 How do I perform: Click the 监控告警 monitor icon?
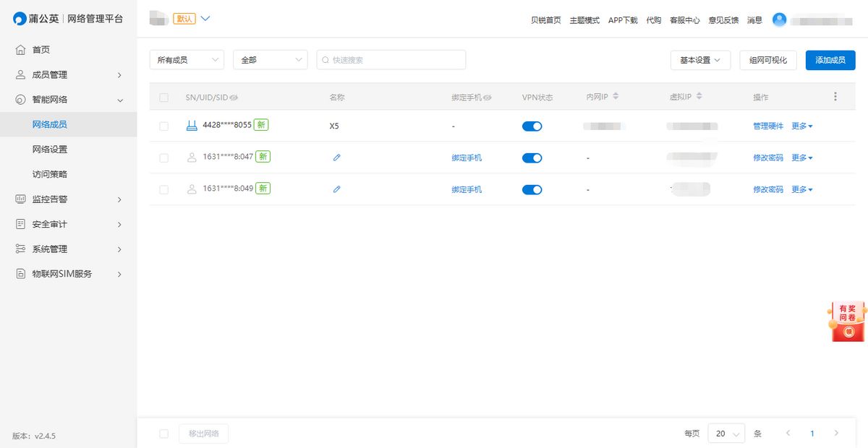(20, 199)
